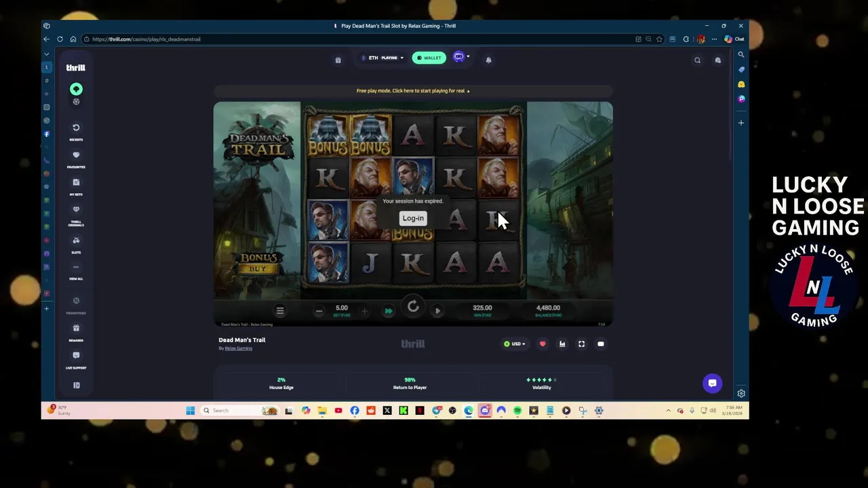The height and width of the screenshot is (488, 868).
Task: Open Slots category in the sidebar
Action: coord(76,245)
